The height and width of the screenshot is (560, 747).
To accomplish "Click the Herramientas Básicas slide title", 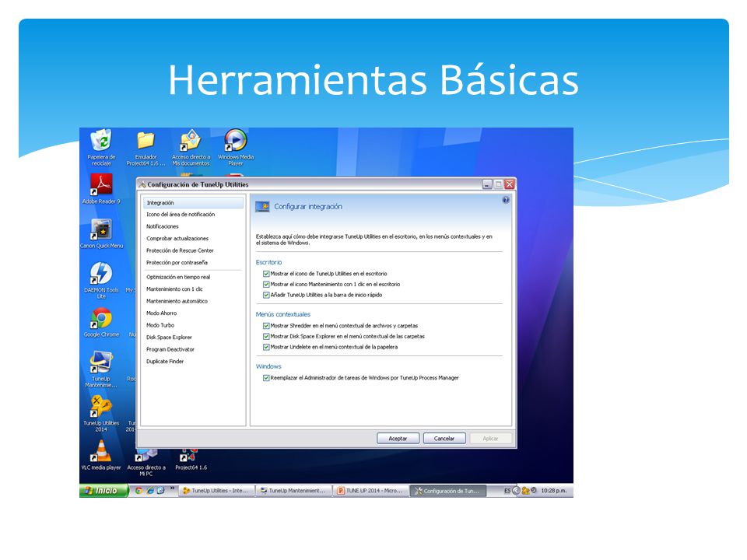I will point(373,80).
